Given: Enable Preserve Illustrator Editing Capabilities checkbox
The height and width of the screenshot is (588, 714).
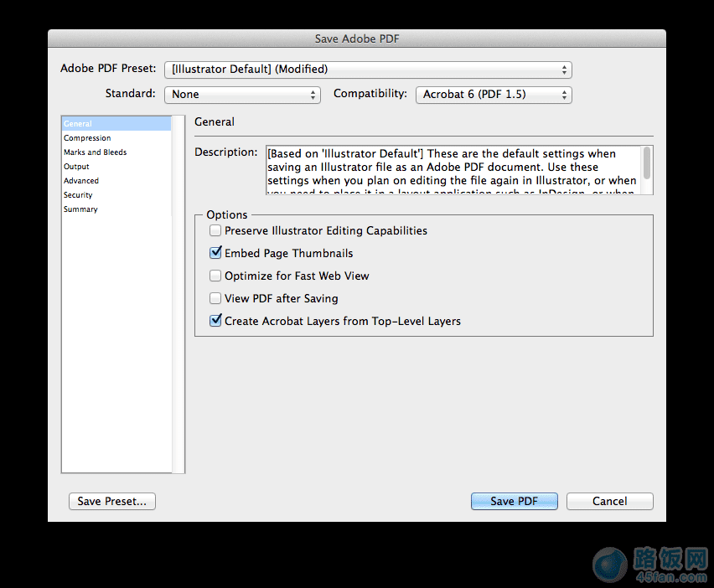Looking at the screenshot, I should point(215,230).
